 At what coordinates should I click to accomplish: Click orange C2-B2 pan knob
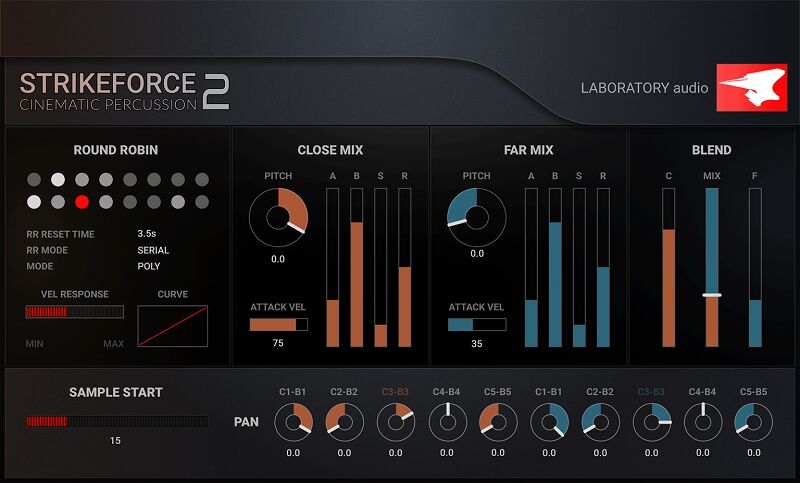click(344, 422)
